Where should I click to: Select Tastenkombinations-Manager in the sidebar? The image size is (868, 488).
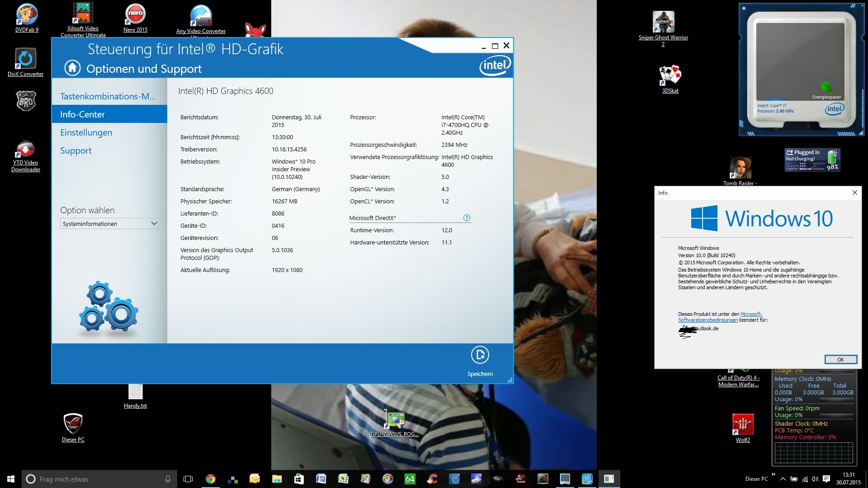pyautogui.click(x=108, y=96)
